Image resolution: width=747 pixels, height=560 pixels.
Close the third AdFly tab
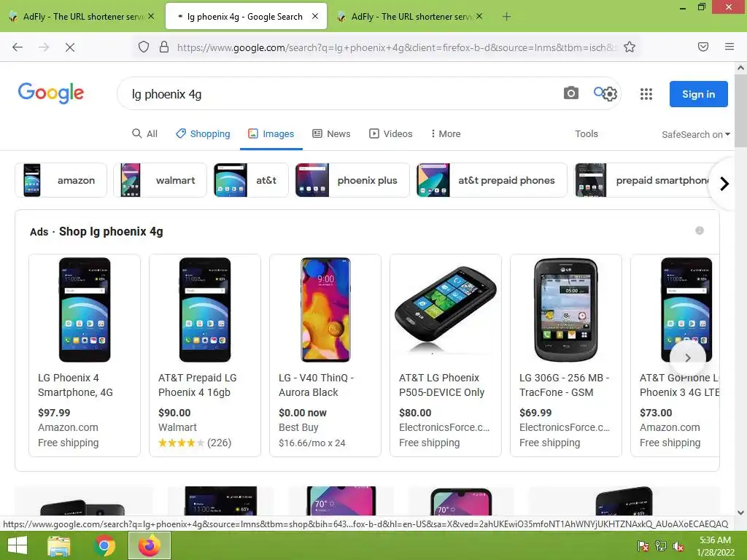(x=479, y=16)
